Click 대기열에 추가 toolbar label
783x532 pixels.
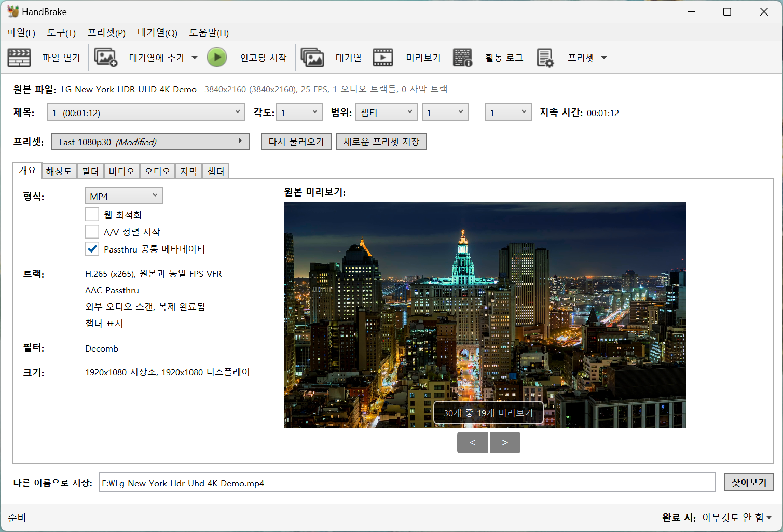pyautogui.click(x=157, y=58)
